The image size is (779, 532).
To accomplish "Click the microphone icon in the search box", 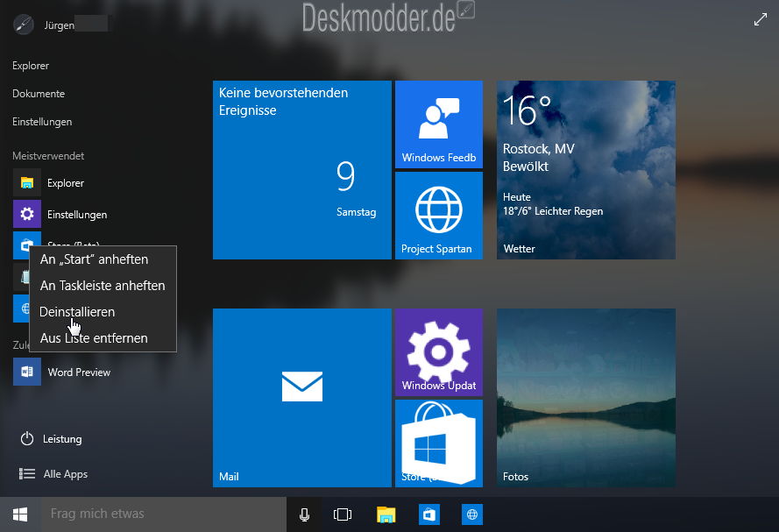I will pos(305,514).
